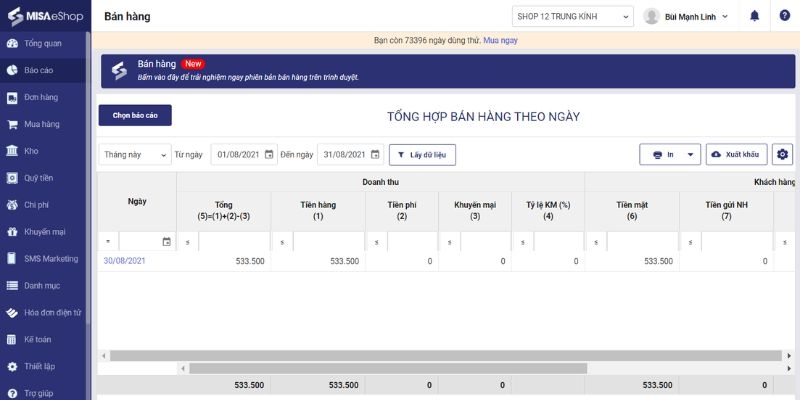This screenshot has width=800, height=400.
Task: Click right arrow of table scrollbar
Action: [x=790, y=356]
